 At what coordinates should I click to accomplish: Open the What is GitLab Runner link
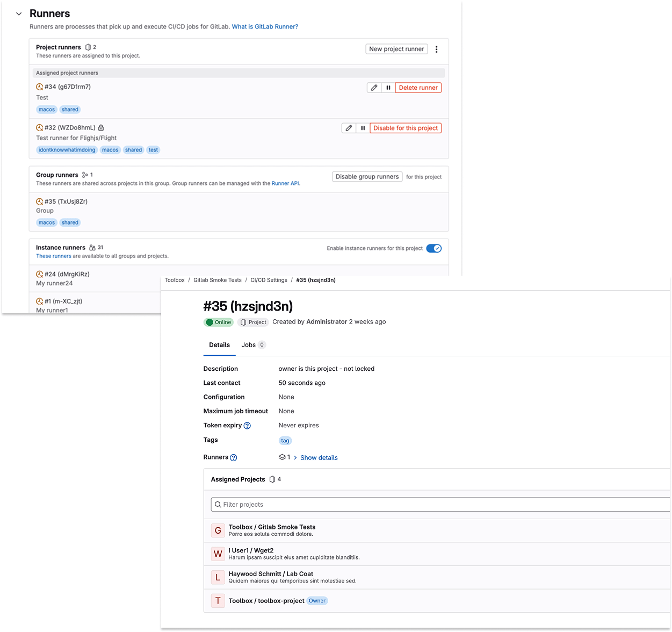(265, 26)
